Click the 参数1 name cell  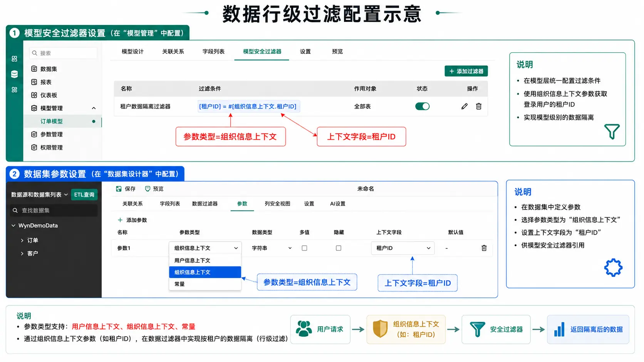click(x=124, y=248)
